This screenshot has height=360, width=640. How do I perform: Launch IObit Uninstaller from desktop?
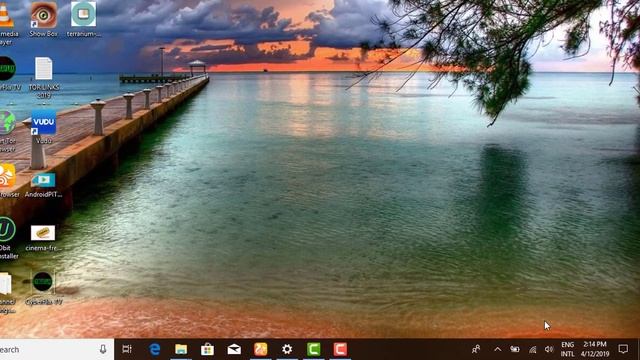[x=8, y=238]
